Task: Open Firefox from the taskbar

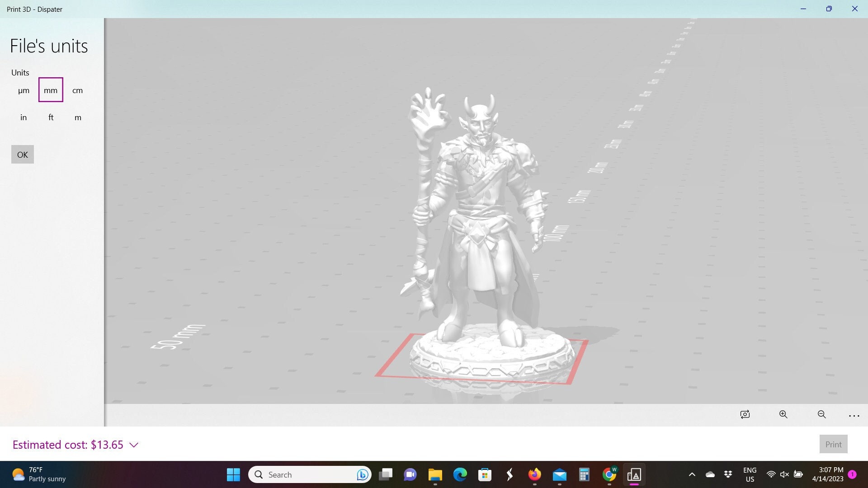Action: point(534,475)
